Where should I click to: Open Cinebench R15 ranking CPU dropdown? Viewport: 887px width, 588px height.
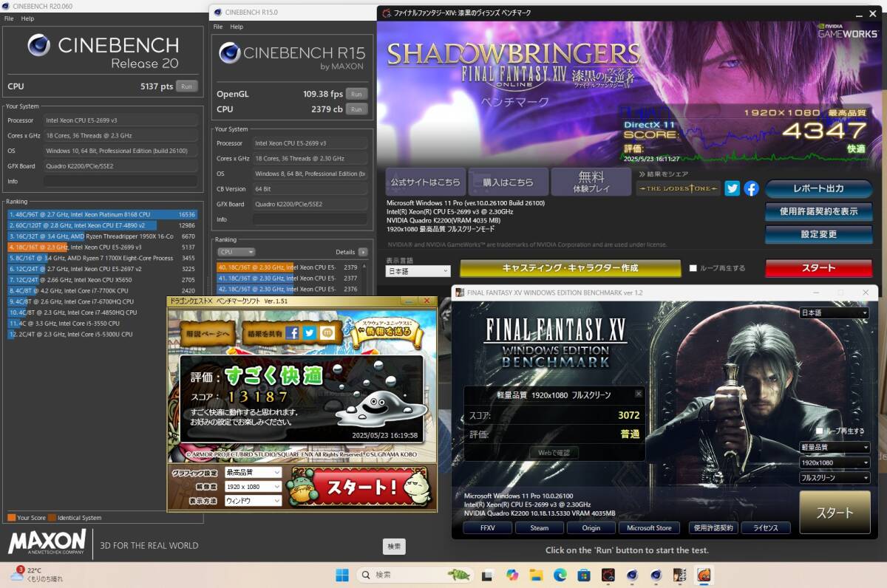point(236,252)
